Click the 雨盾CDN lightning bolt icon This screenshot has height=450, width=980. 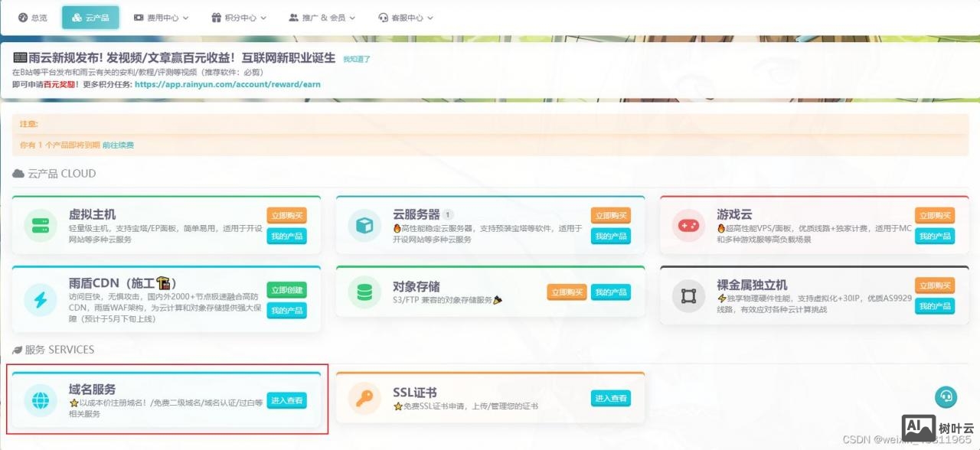coord(40,298)
